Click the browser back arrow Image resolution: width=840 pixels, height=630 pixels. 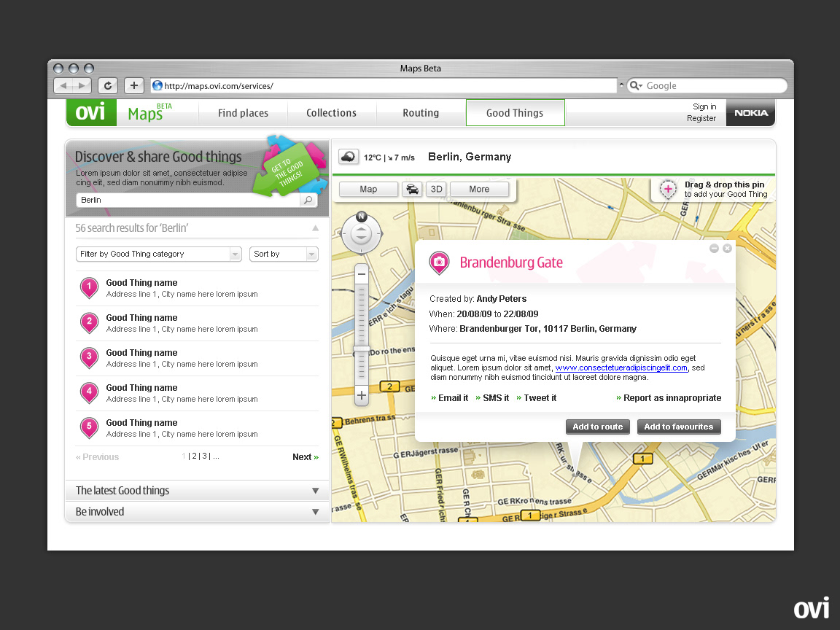click(63, 86)
